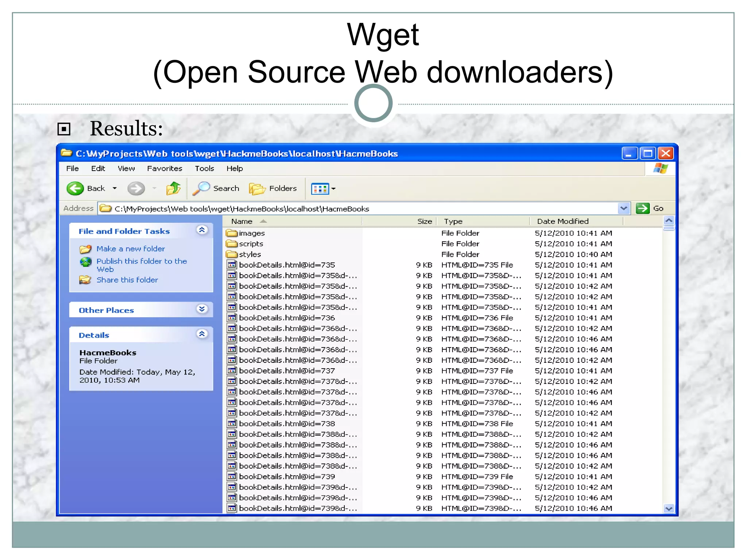Open the File menu
747x560 pixels.
(72, 168)
